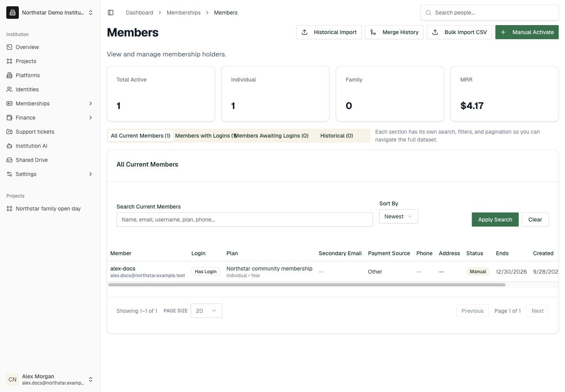Click the Identities sidebar icon
565x392 pixels.
point(9,89)
